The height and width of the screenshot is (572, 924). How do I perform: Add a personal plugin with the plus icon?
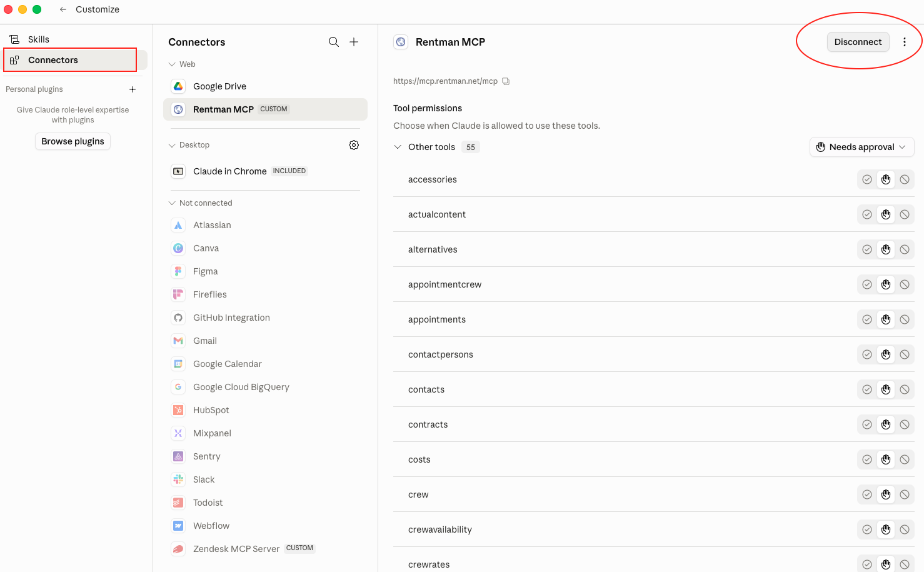(x=133, y=89)
